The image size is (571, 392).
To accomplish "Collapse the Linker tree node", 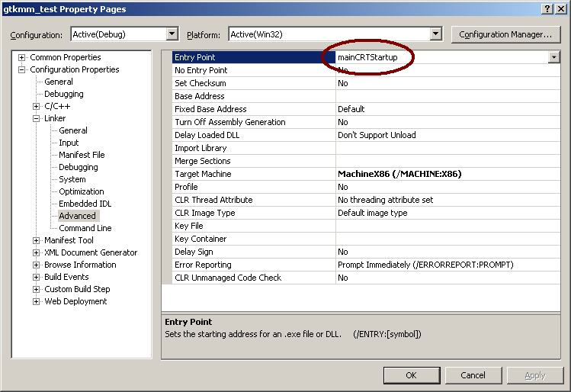I will click(x=37, y=119).
